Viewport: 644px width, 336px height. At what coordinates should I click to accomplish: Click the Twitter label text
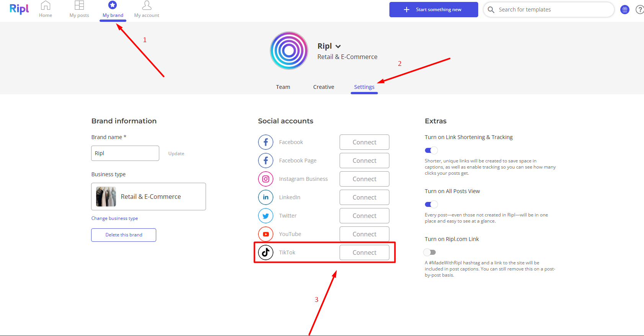[288, 216]
